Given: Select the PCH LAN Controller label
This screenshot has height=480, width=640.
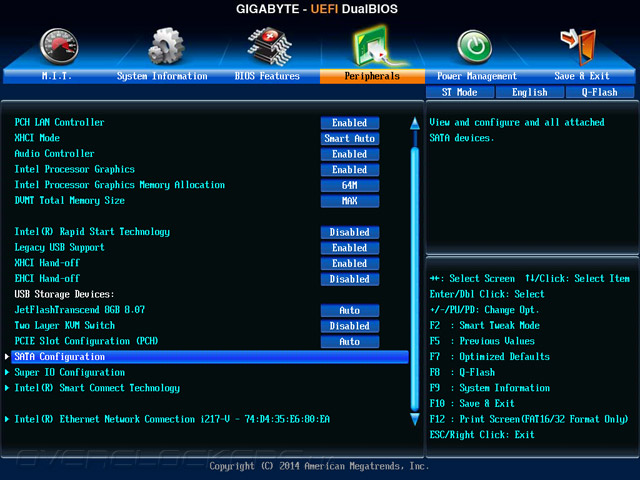Looking at the screenshot, I should (x=60, y=122).
